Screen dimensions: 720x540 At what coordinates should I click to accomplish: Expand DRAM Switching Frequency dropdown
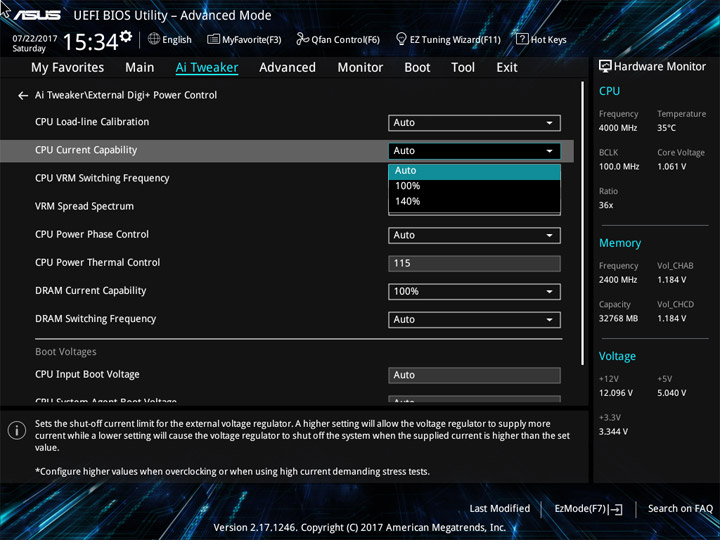click(x=474, y=319)
